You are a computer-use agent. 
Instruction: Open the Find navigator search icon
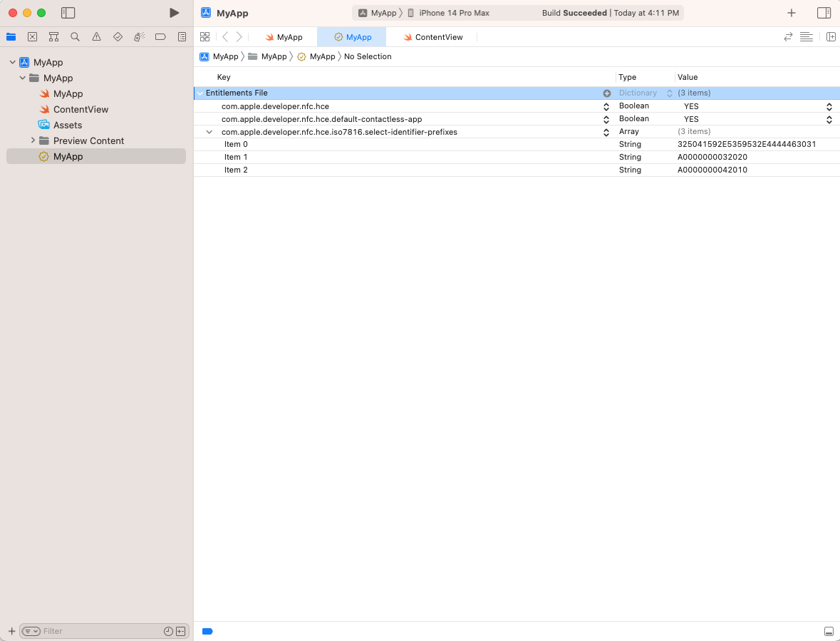(75, 37)
